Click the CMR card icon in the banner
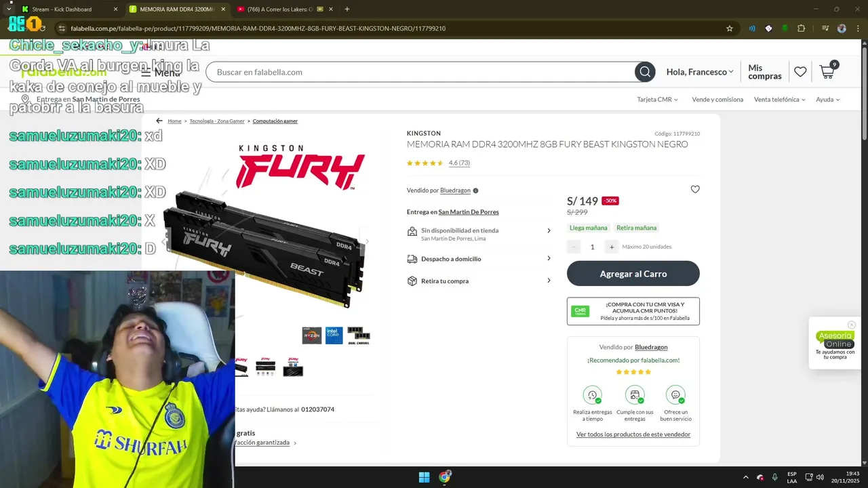This screenshot has width=868, height=488. point(580,311)
